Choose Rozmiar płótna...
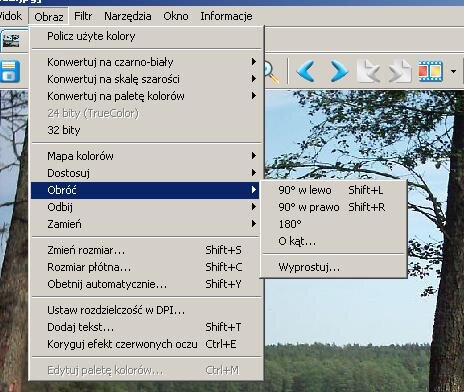Image resolution: width=464 pixels, height=392 pixels. (145, 267)
